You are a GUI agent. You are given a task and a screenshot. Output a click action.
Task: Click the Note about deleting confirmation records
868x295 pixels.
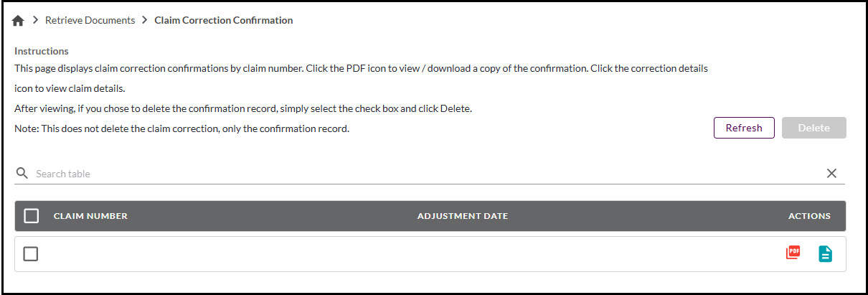click(181, 128)
